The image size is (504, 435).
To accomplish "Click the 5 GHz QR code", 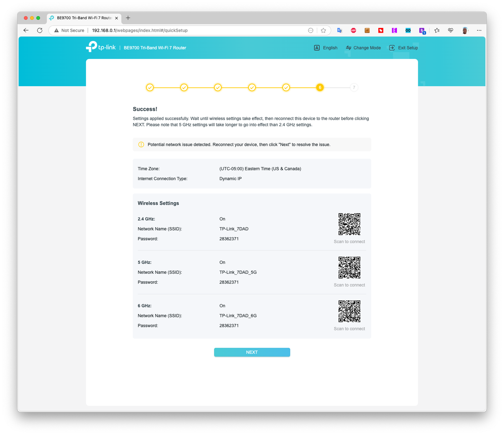I will point(349,267).
